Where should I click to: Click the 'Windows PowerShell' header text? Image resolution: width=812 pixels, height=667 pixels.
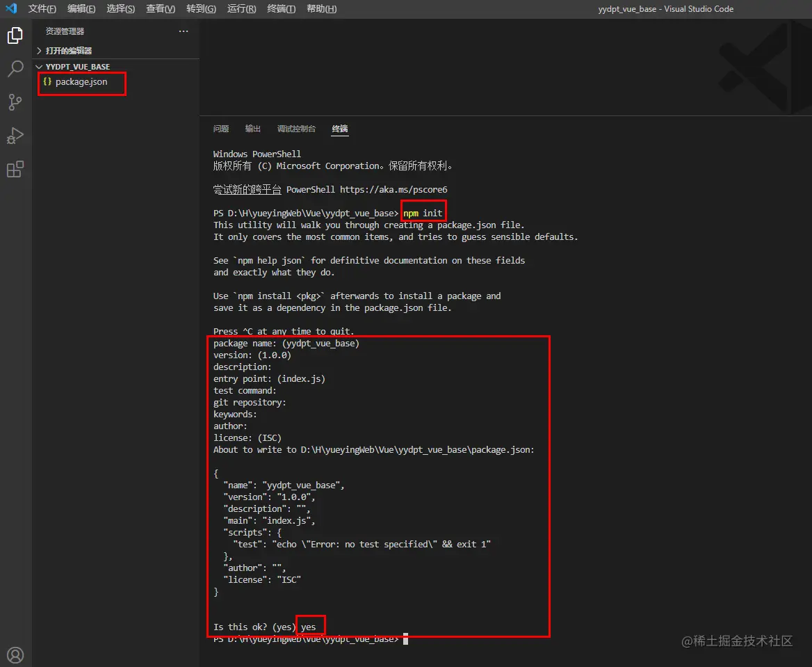(x=257, y=154)
